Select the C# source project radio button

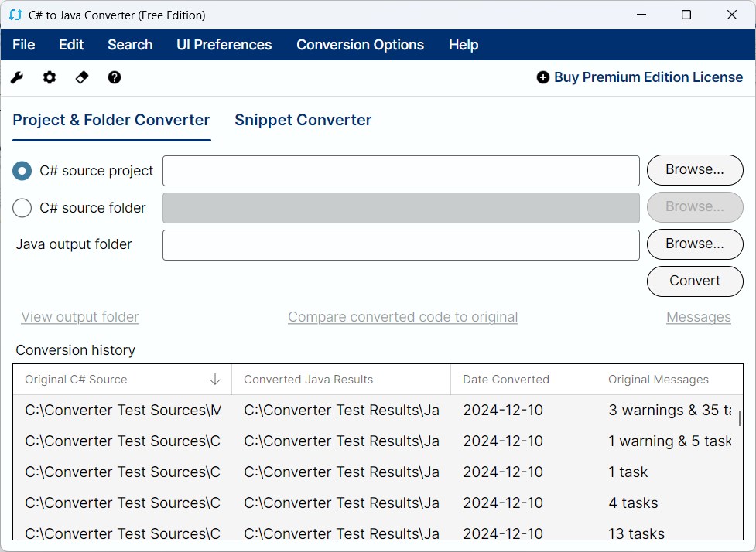click(22, 170)
